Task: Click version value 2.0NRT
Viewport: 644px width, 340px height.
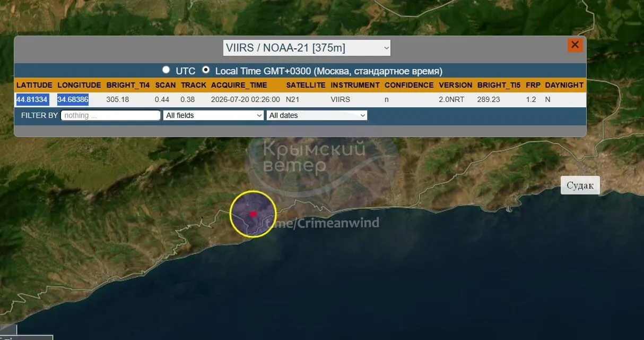Action: (451, 99)
